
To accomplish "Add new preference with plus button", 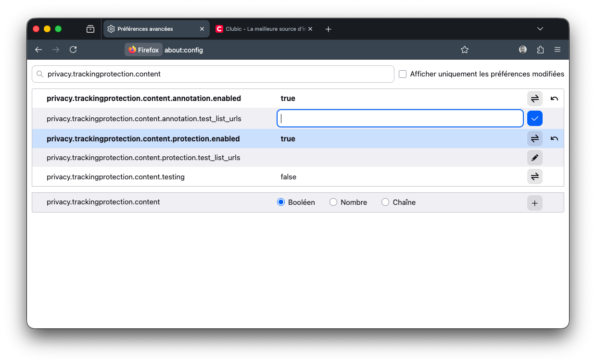I will [x=534, y=203].
